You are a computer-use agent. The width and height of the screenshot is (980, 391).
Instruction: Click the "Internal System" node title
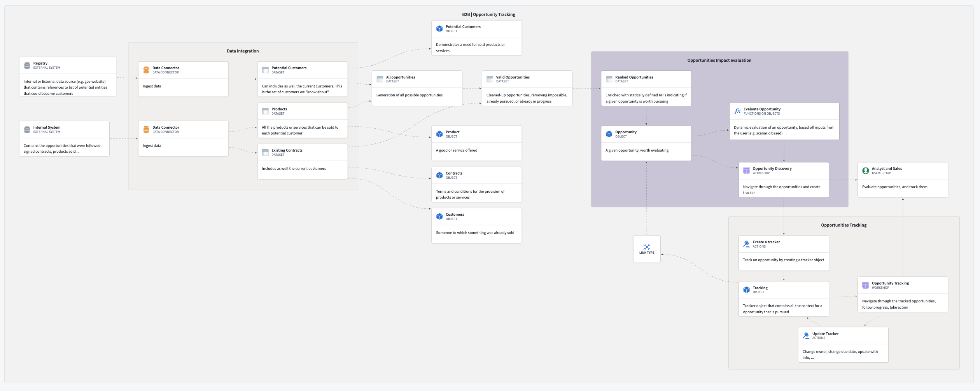tap(47, 127)
